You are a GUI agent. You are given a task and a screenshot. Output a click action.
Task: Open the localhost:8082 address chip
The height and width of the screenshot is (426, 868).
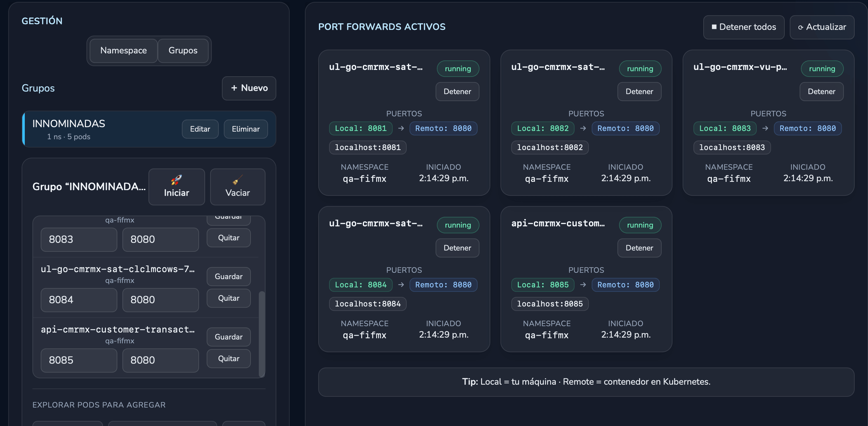tap(550, 148)
